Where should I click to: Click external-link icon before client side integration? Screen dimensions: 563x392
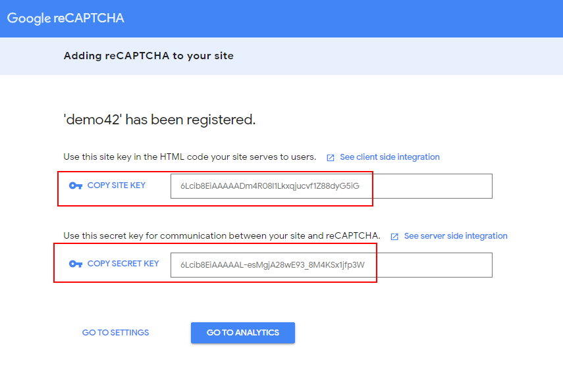(x=331, y=158)
